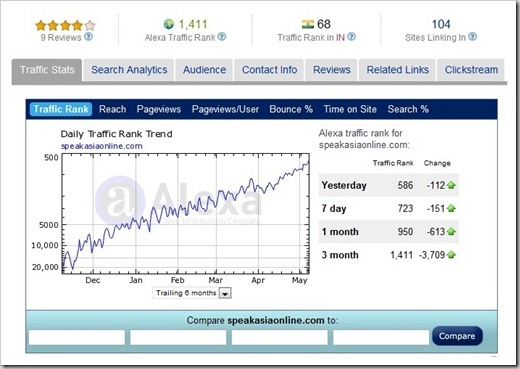Click green up arrow in Yesterday row

[451, 185]
